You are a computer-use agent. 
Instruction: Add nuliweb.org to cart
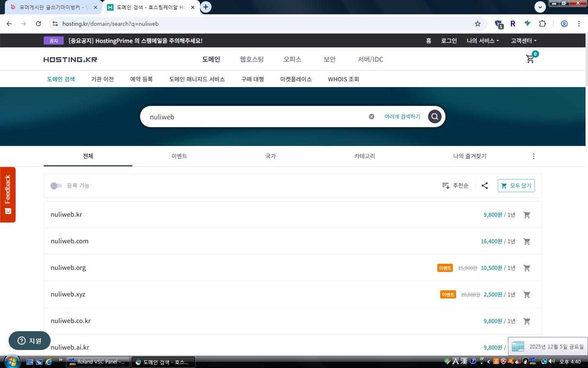point(527,268)
